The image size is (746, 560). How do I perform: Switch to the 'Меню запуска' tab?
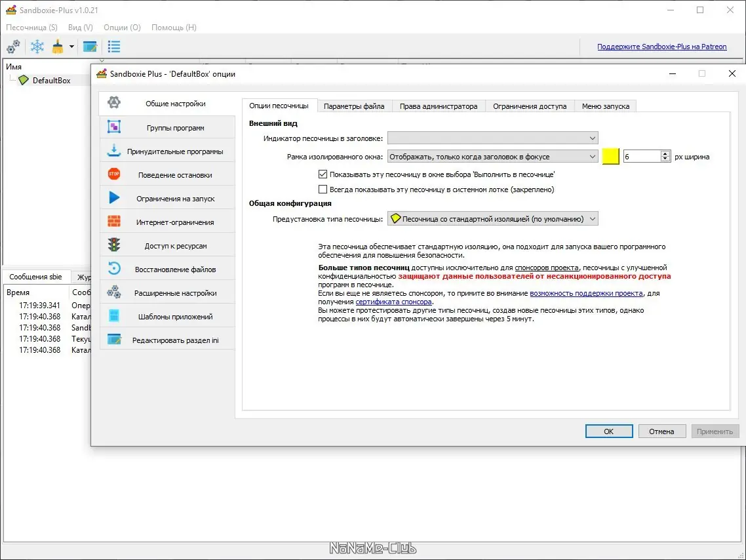(605, 106)
